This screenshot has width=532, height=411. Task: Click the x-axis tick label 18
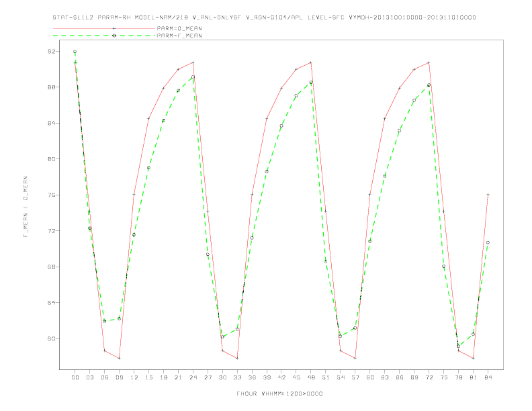coord(163,377)
